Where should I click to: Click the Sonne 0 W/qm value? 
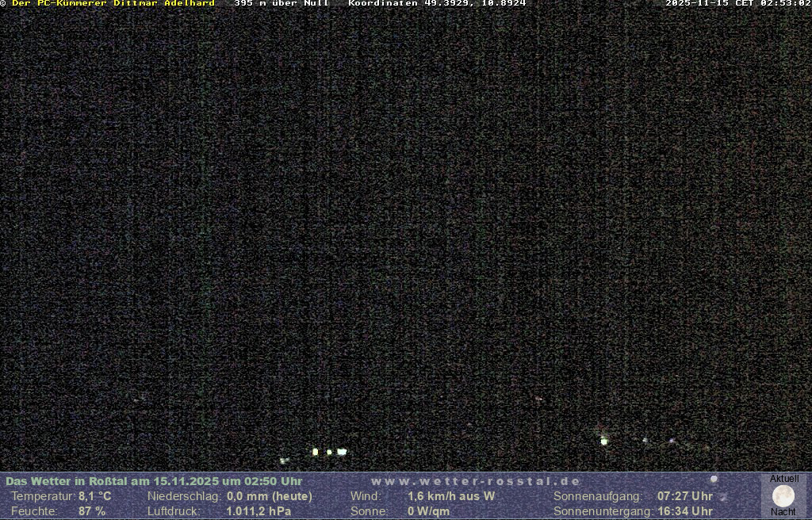click(x=428, y=511)
